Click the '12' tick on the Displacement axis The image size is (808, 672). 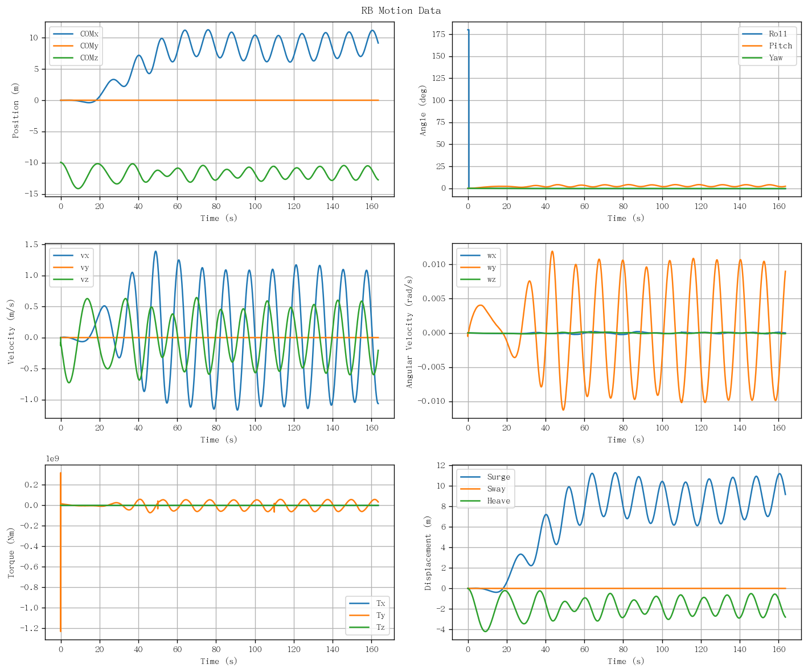coord(441,465)
